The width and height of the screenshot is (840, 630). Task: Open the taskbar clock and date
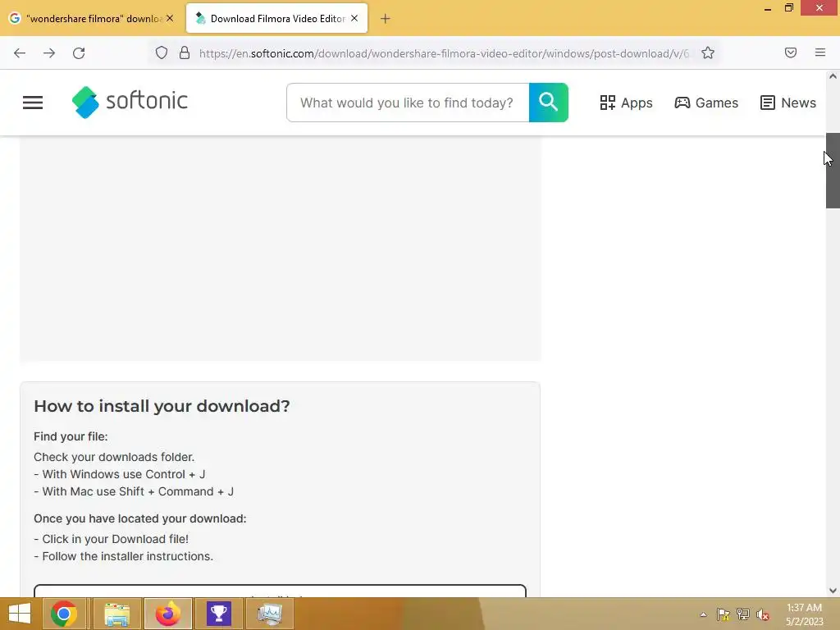click(x=804, y=614)
